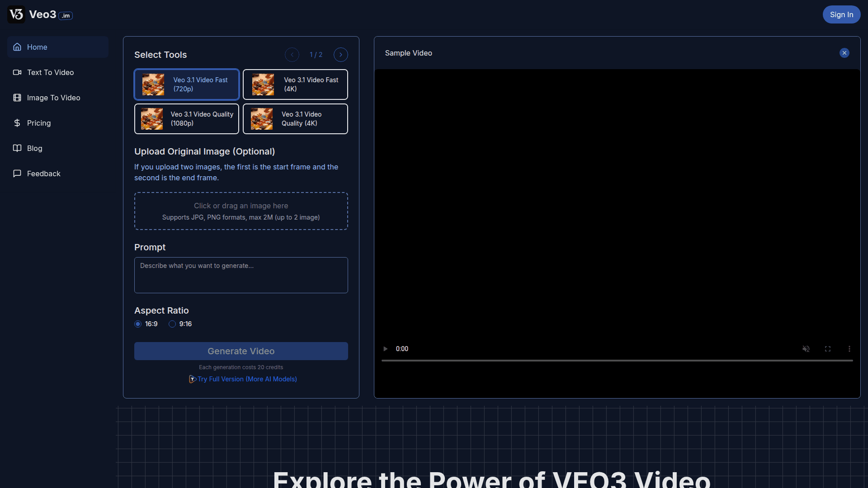Image resolution: width=868 pixels, height=488 pixels.
Task: Click the Pricing dollar icon
Action: coord(17,123)
